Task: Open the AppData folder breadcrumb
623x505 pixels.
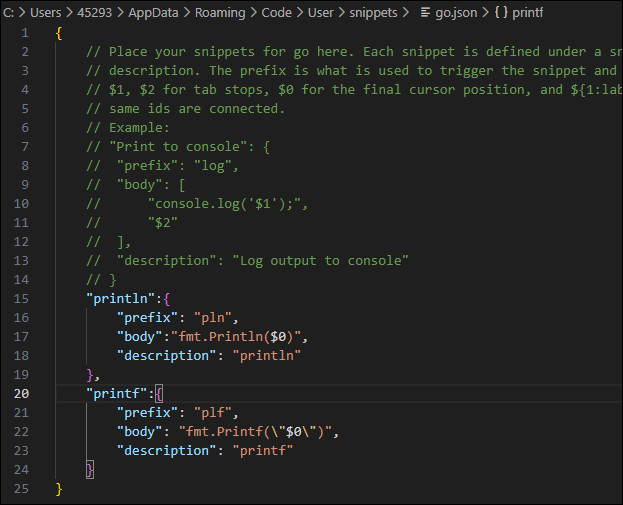Action: pos(153,13)
